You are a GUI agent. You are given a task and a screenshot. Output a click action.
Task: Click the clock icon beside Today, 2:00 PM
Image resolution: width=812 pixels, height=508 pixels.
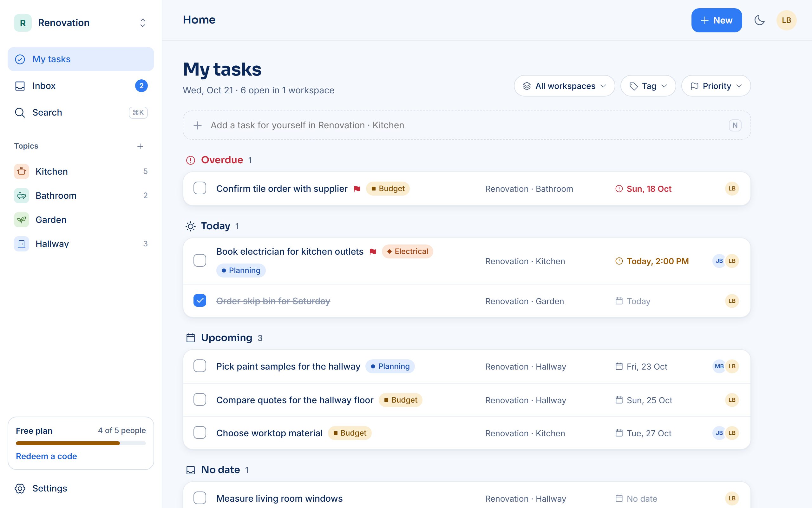coord(619,261)
